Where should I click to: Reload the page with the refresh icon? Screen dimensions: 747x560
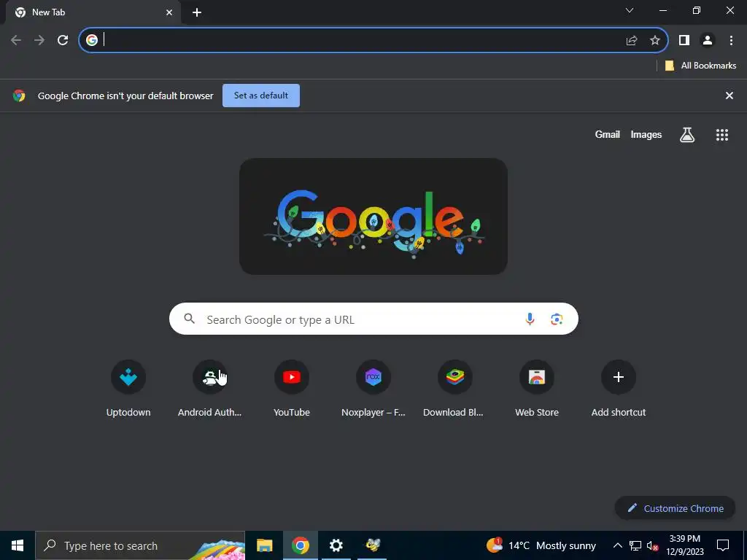click(x=63, y=40)
